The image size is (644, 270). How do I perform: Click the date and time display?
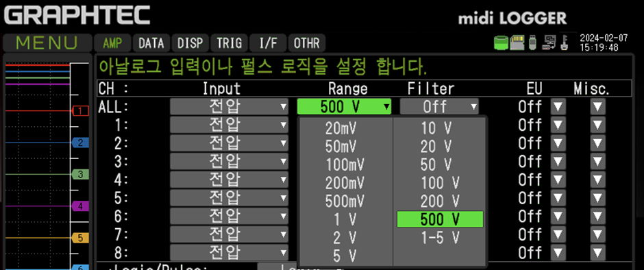(x=604, y=42)
